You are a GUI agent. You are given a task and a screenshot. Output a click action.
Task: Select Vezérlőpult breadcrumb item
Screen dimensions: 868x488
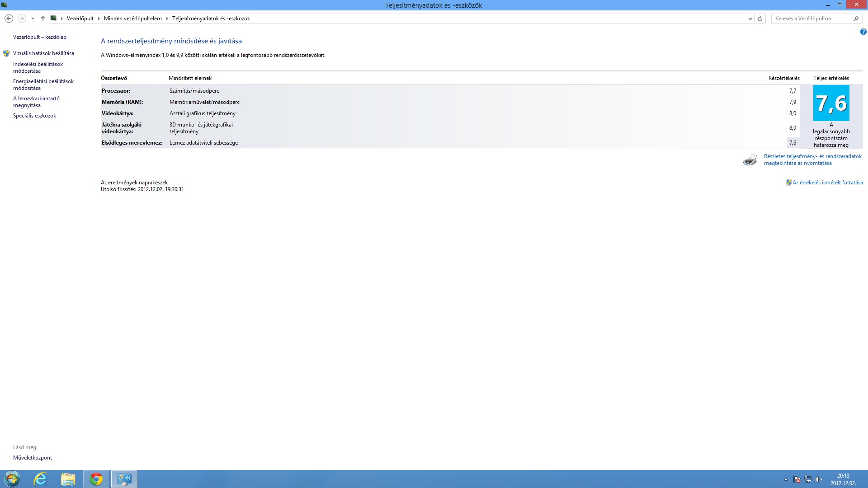80,19
